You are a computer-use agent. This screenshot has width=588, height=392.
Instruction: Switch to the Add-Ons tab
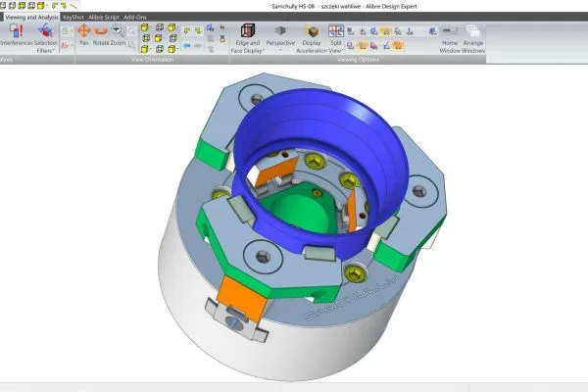(x=135, y=18)
